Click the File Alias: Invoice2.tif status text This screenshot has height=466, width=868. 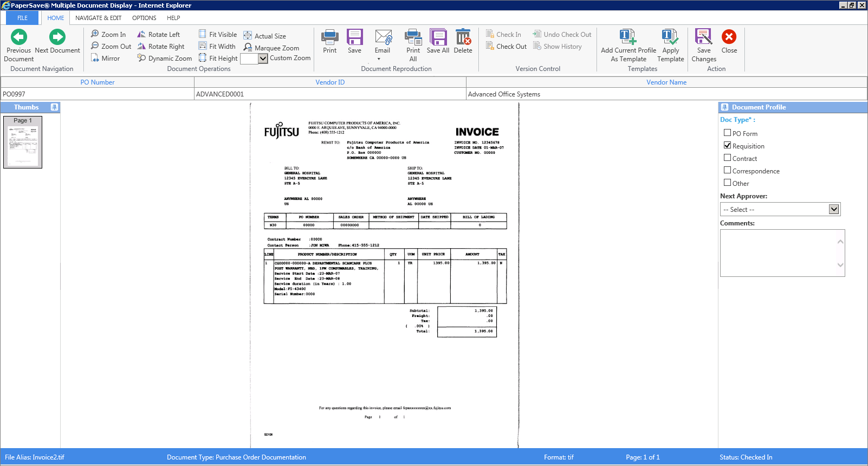[x=35, y=457]
